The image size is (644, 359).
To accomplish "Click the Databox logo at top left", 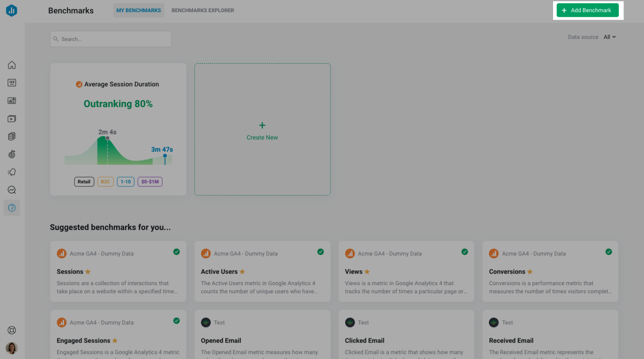I will point(12,10).
